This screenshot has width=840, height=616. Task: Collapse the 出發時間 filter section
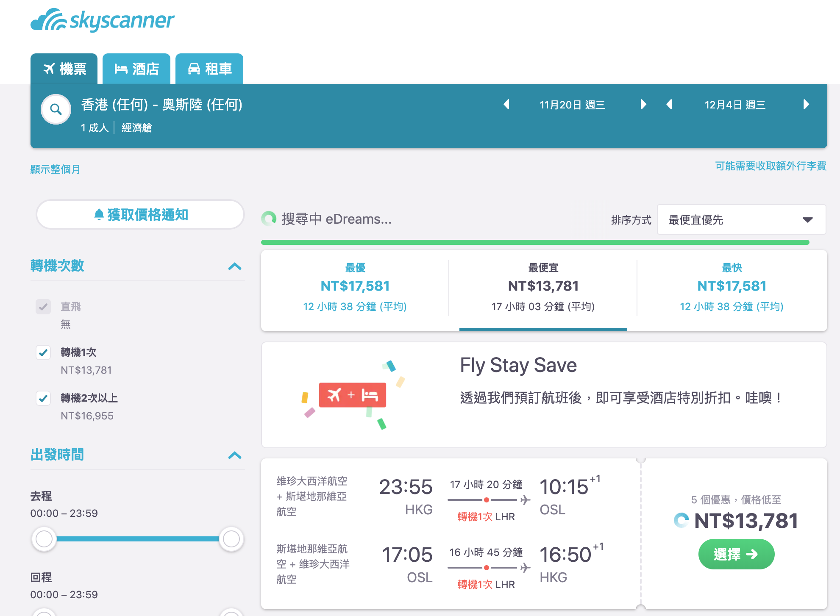(236, 455)
